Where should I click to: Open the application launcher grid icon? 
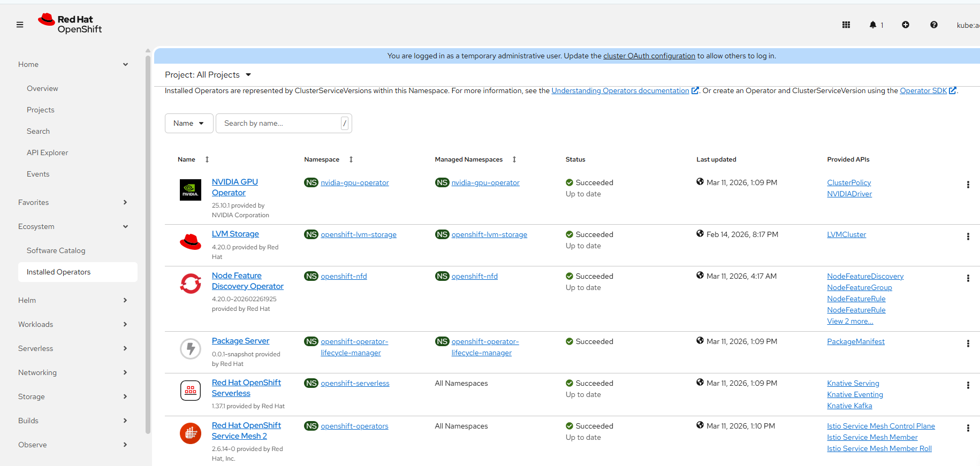[x=846, y=25]
